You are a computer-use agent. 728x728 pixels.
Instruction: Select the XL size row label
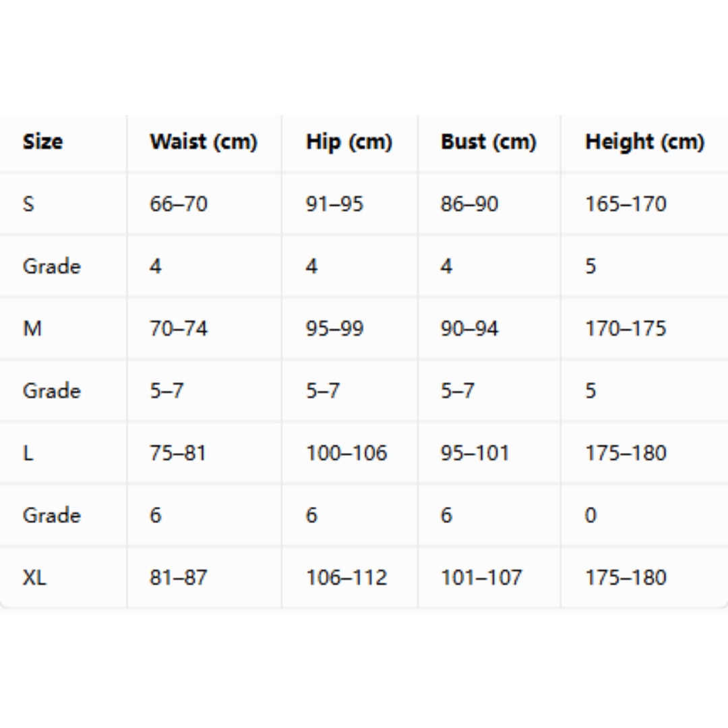coord(34,578)
